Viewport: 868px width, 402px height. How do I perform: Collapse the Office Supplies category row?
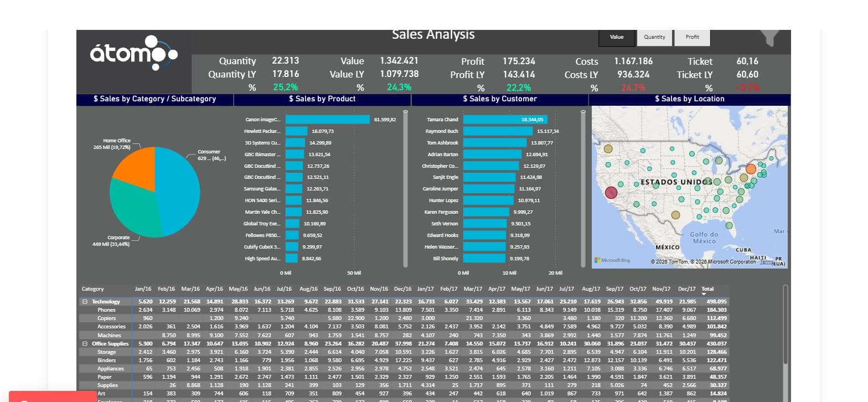coord(85,344)
